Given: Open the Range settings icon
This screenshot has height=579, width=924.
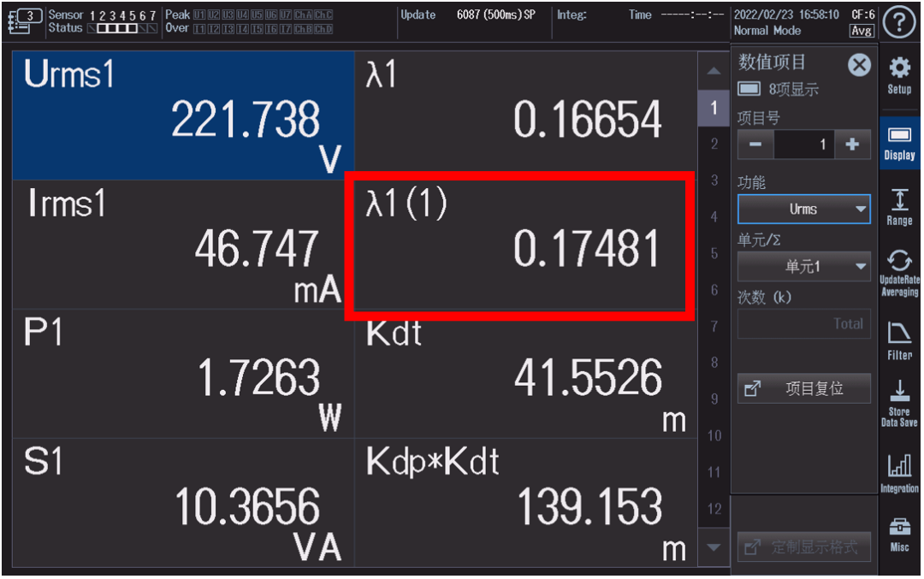Looking at the screenshot, I should [898, 207].
